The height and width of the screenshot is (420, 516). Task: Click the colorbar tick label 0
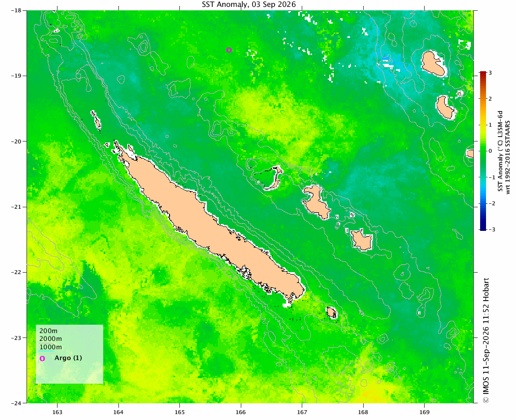coord(490,151)
